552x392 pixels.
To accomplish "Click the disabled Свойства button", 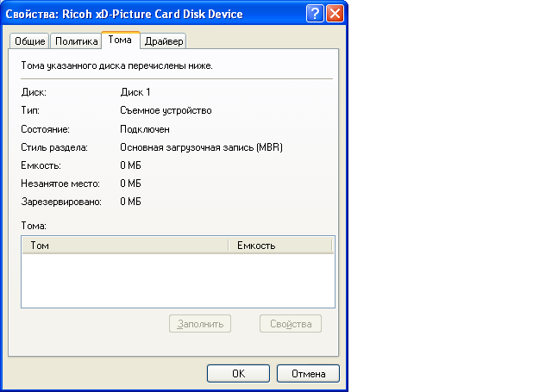I will (291, 323).
